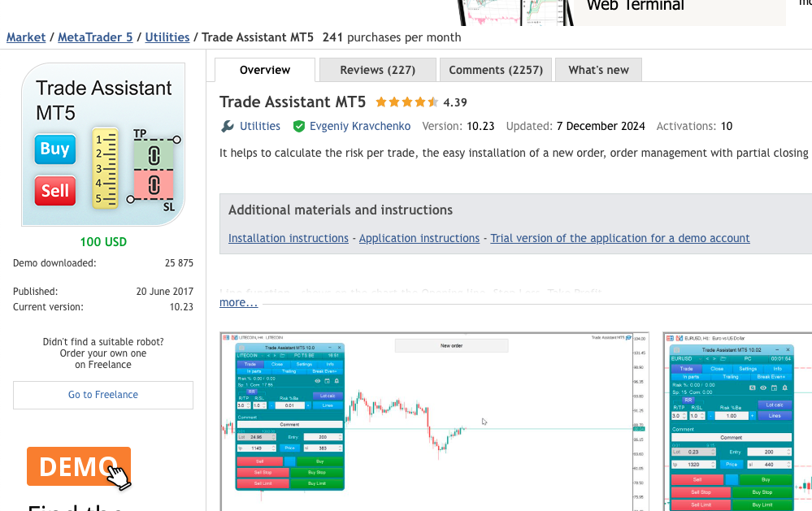
Task: Click the Web Terminal banner at top
Action: pos(622,11)
